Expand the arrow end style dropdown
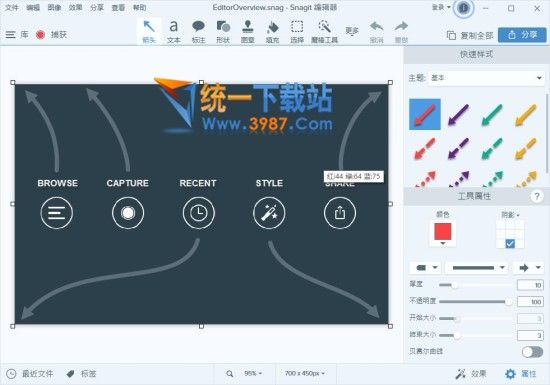The width and height of the screenshot is (550, 385). (529, 268)
